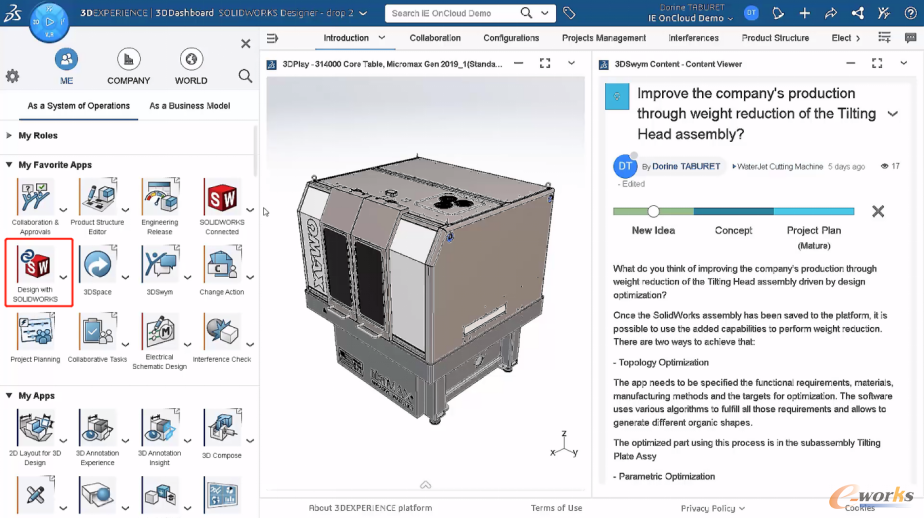924x519 pixels.
Task: Open the dashboard name dropdown beside drop 2
Action: [x=363, y=13]
